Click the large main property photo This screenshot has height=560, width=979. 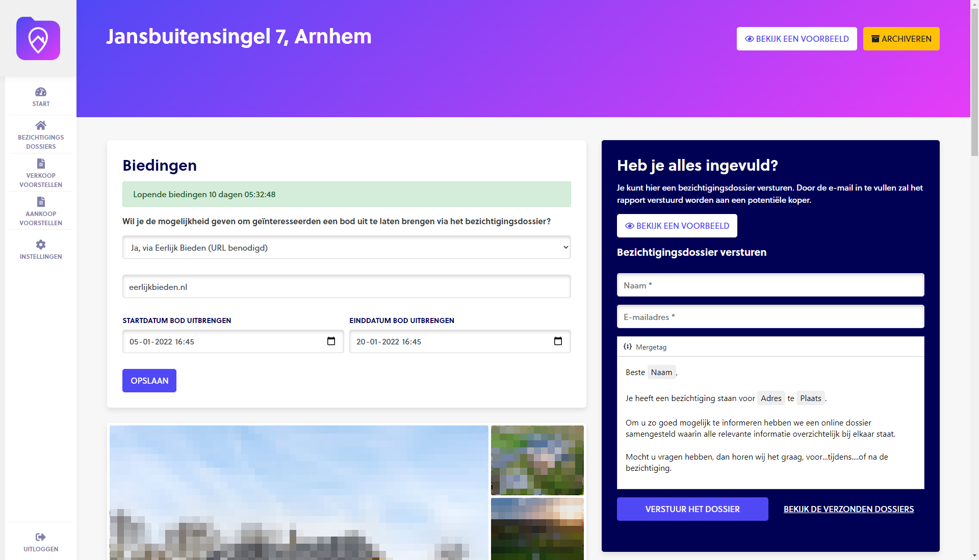point(299,492)
